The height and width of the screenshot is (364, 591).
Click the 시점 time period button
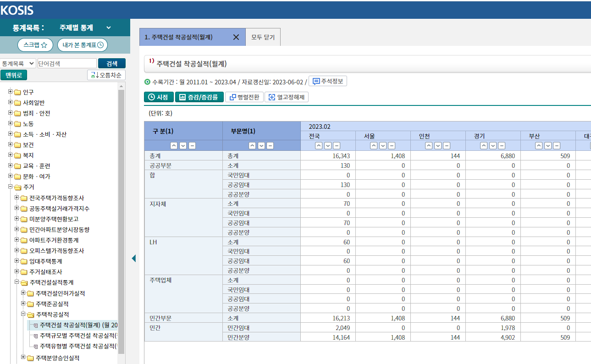[x=159, y=97]
